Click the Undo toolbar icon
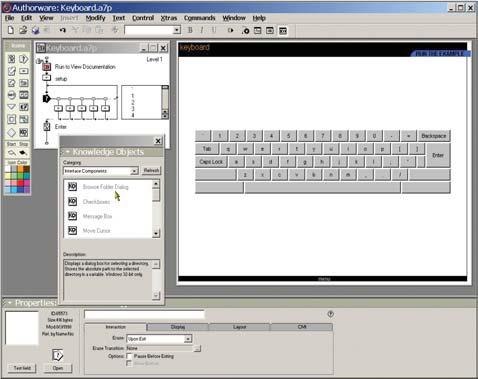The width and height of the screenshot is (478, 379). click(x=62, y=30)
